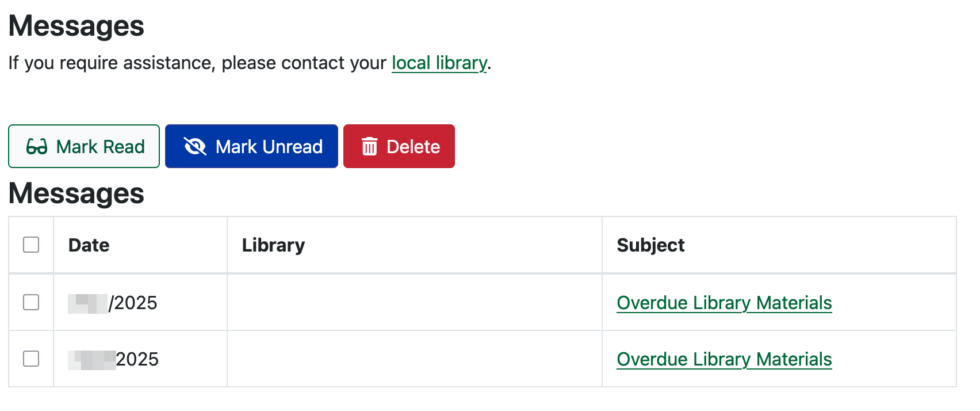The image size is (980, 411).
Task: Click the crossed-out eye icon
Action: [x=195, y=147]
